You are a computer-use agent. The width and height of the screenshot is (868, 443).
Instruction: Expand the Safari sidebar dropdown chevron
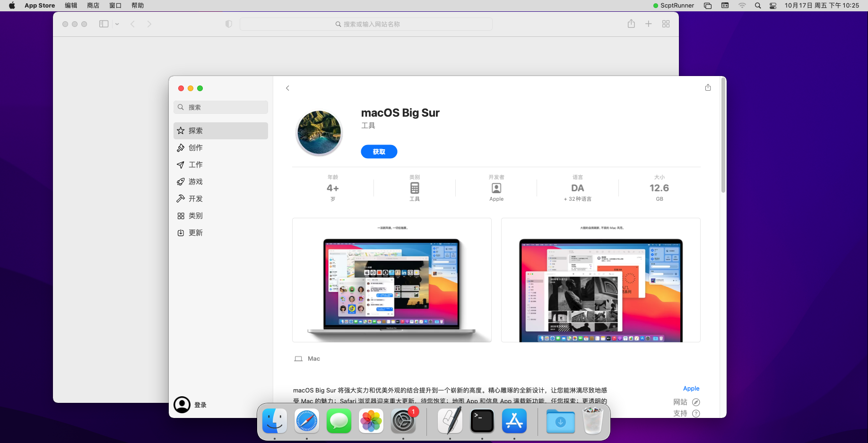(x=117, y=24)
